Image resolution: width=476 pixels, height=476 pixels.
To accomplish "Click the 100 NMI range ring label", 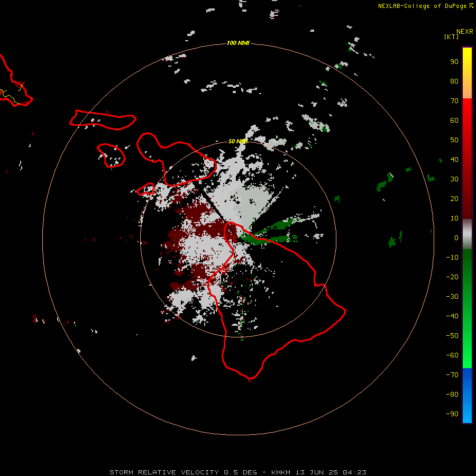I will [238, 43].
